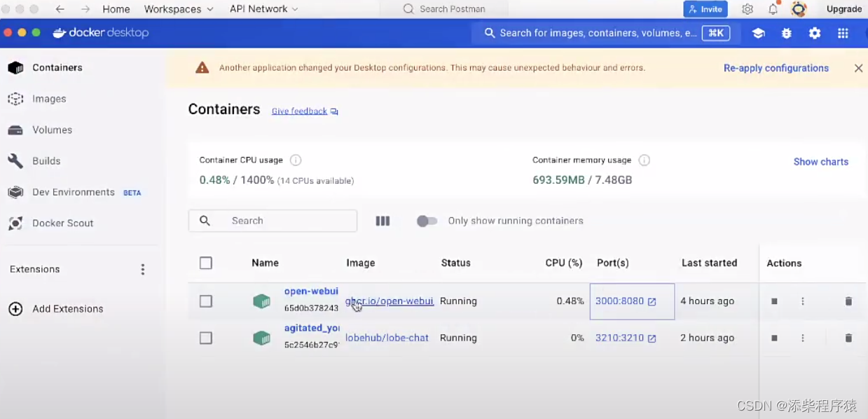Click Re-apply configurations link
The width and height of the screenshot is (868, 419).
pos(776,68)
